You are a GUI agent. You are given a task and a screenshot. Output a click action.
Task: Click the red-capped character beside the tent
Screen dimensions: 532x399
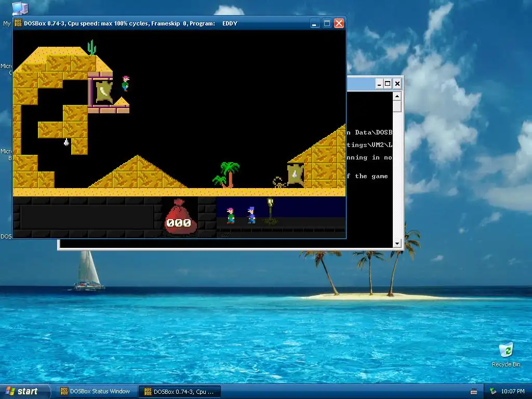(126, 84)
